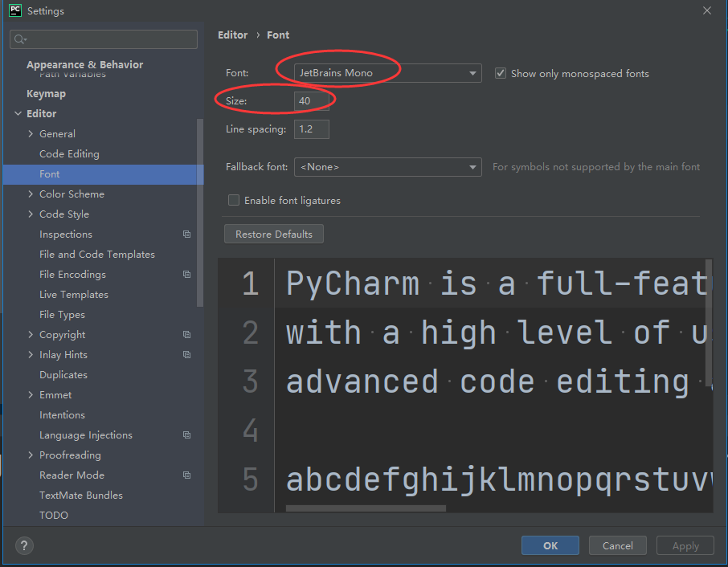Open the Fallback font dropdown
This screenshot has width=728, height=567.
(x=387, y=167)
